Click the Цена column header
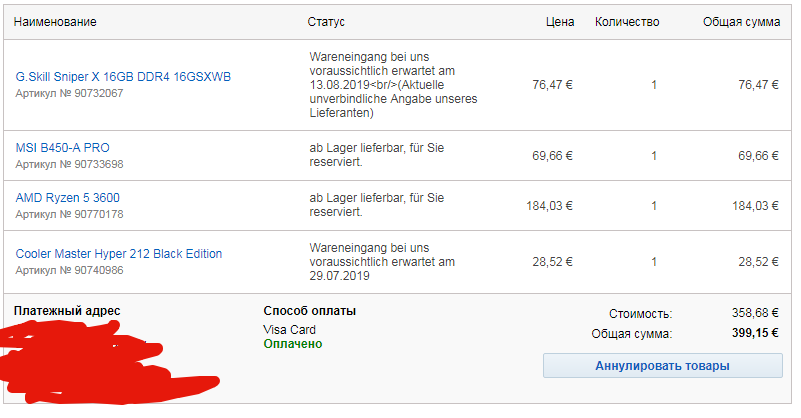The image size is (801, 418). tap(560, 20)
